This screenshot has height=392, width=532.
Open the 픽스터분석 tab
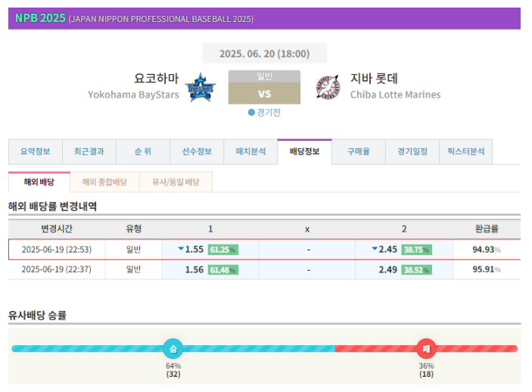[x=466, y=151]
